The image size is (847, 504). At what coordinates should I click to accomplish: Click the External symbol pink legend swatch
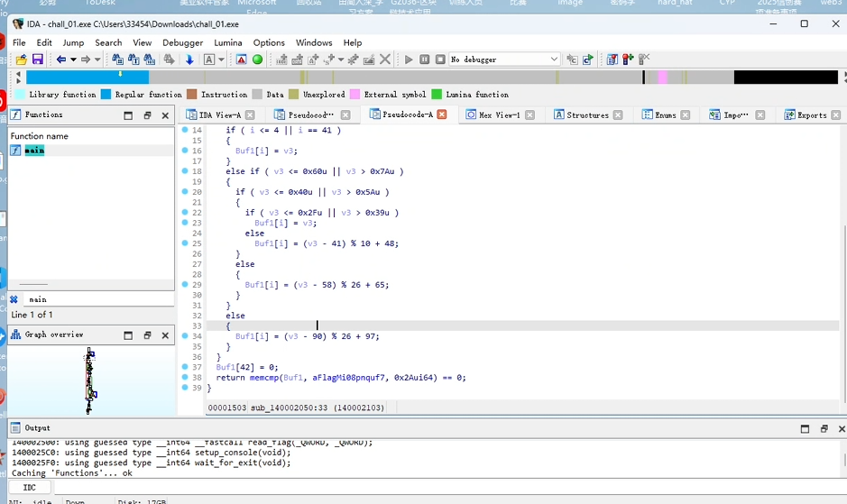click(354, 94)
